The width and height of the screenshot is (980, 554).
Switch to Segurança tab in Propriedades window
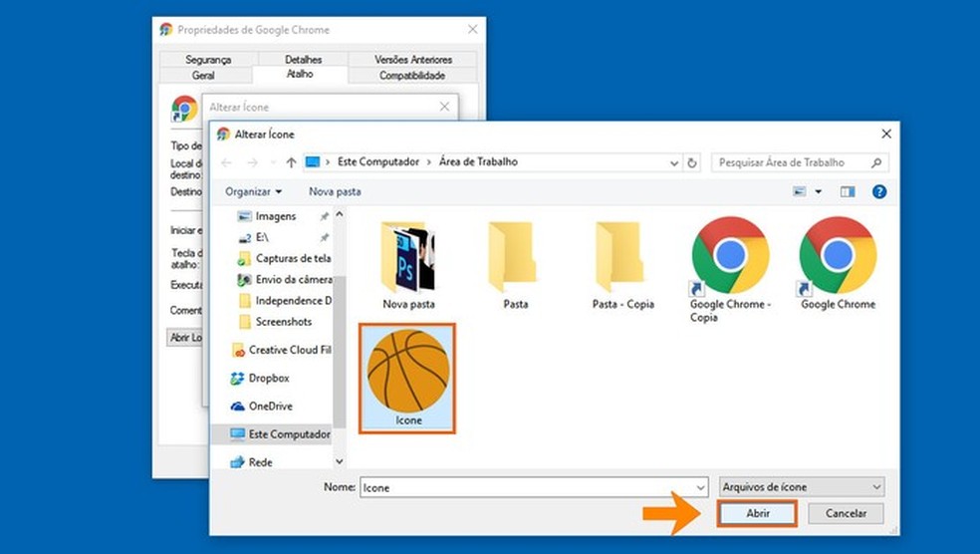pos(208,60)
